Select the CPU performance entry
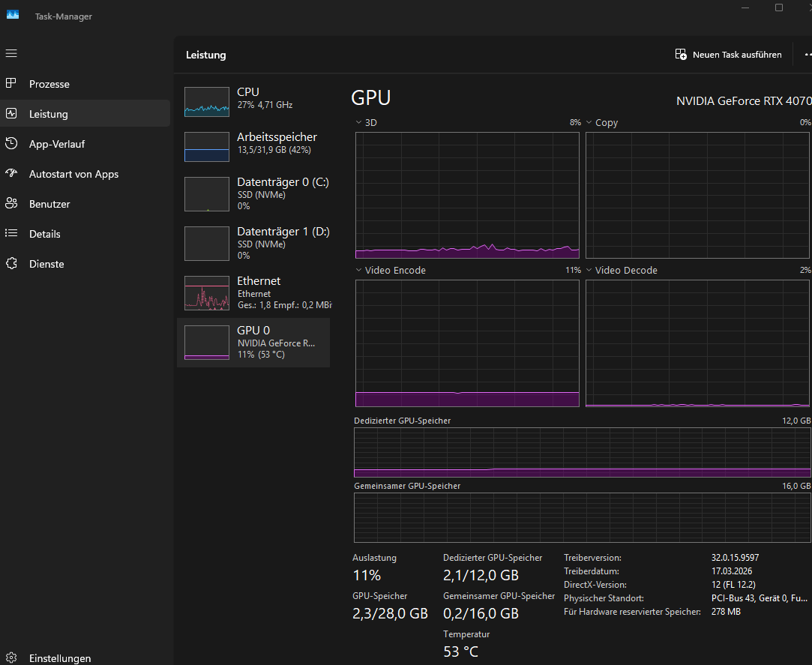812x665 pixels. click(253, 100)
